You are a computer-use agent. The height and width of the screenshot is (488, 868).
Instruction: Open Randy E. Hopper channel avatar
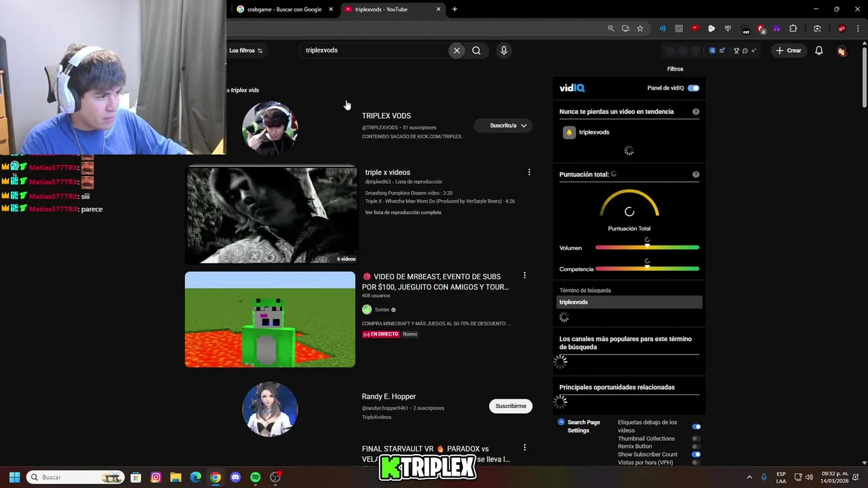click(x=270, y=409)
